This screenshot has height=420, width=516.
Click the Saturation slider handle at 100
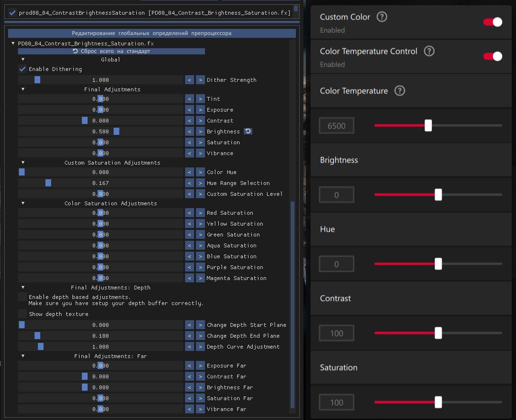(x=438, y=402)
